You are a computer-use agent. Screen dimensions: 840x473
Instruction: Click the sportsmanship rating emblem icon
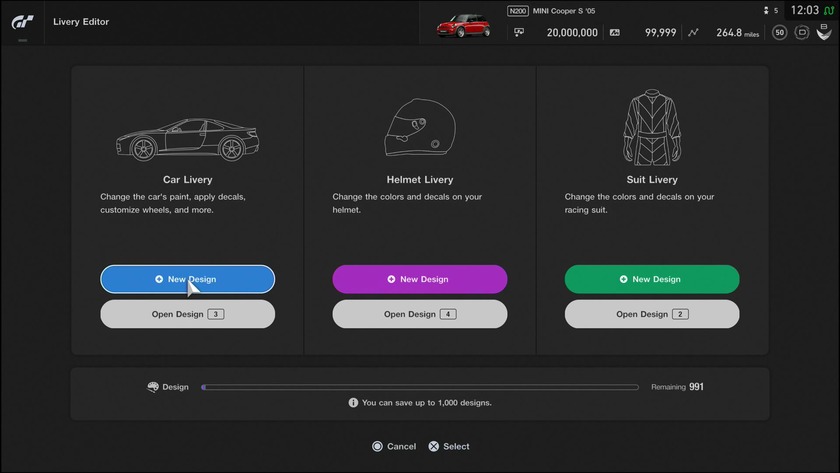tap(824, 32)
